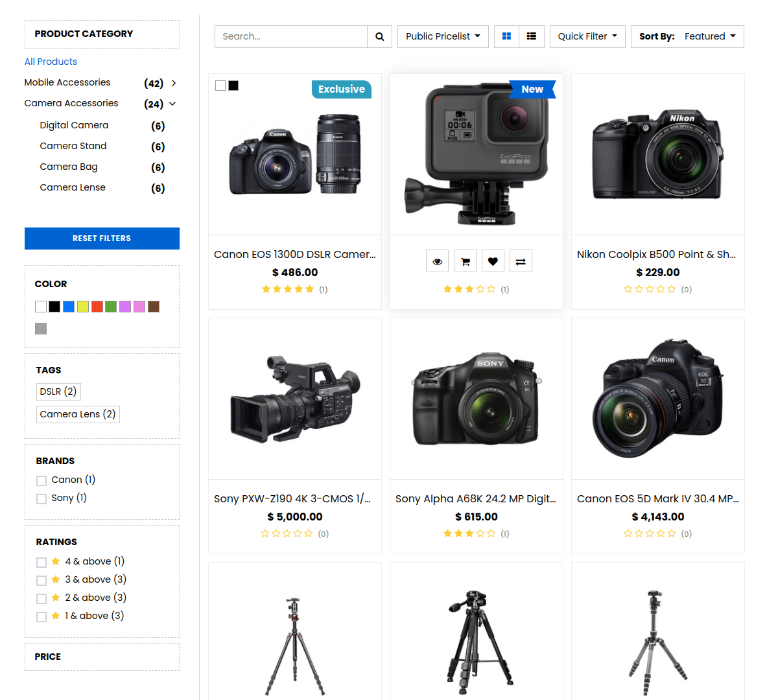Enable 4 & above rating filter
This screenshot has height=700, width=778.
point(41,562)
